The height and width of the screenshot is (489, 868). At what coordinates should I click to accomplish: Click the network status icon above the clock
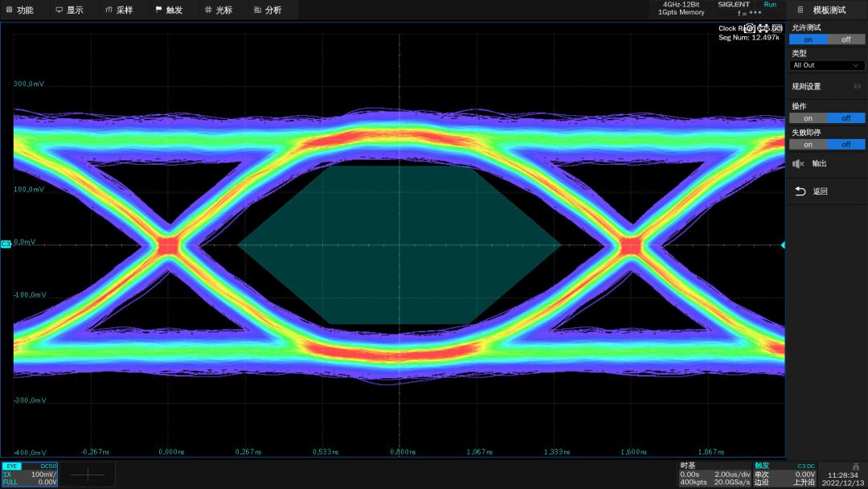[x=855, y=466]
